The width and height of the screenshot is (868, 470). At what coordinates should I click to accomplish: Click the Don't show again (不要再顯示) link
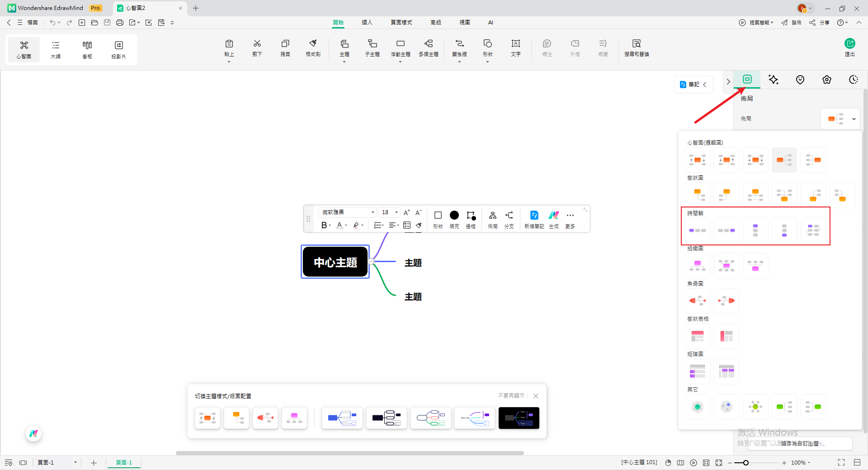(x=511, y=396)
